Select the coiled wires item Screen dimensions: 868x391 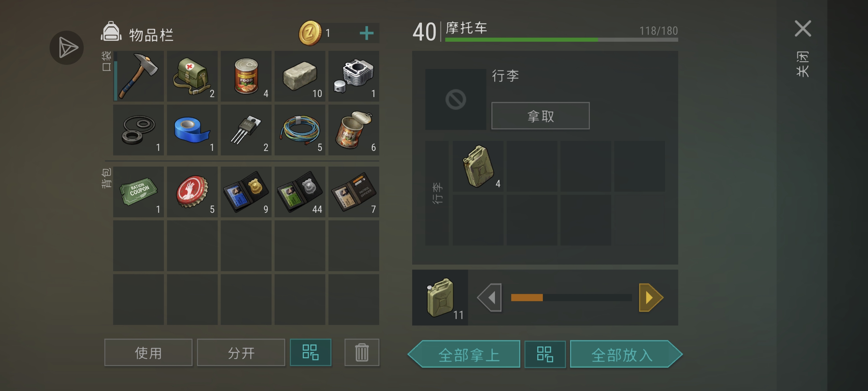(x=300, y=130)
